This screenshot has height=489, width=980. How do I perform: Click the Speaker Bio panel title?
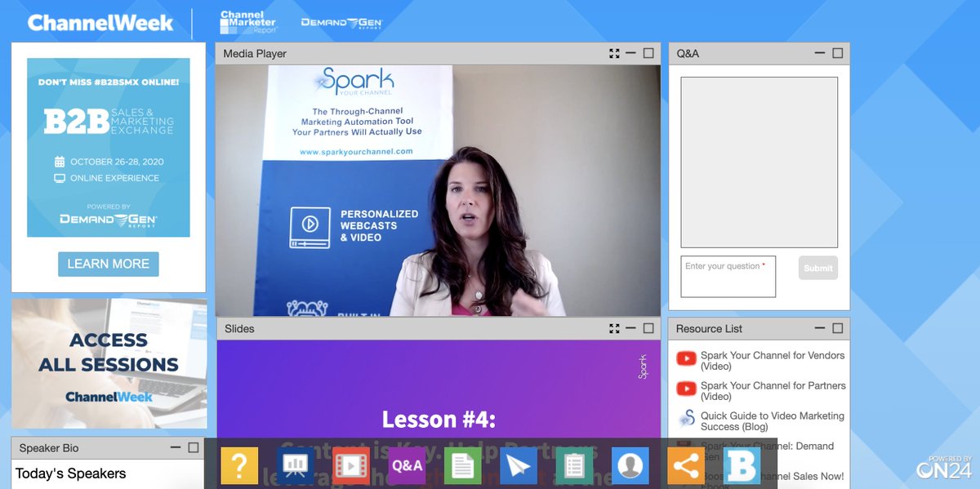49,448
